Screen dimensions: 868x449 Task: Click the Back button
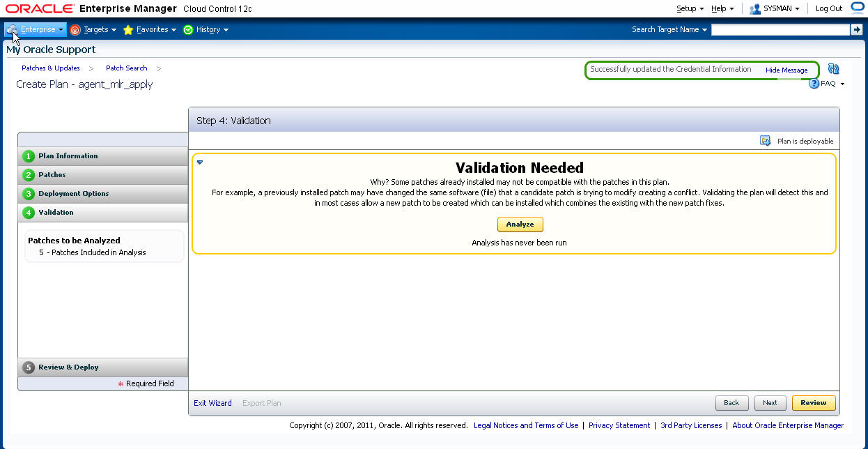pyautogui.click(x=732, y=403)
